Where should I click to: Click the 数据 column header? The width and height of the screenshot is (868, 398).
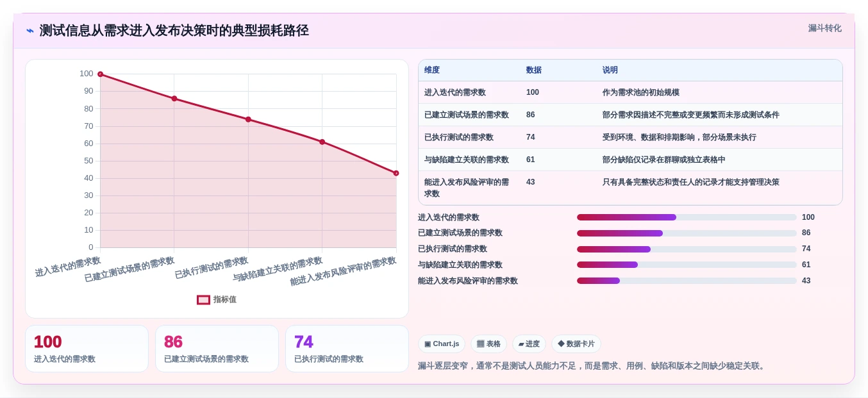534,70
